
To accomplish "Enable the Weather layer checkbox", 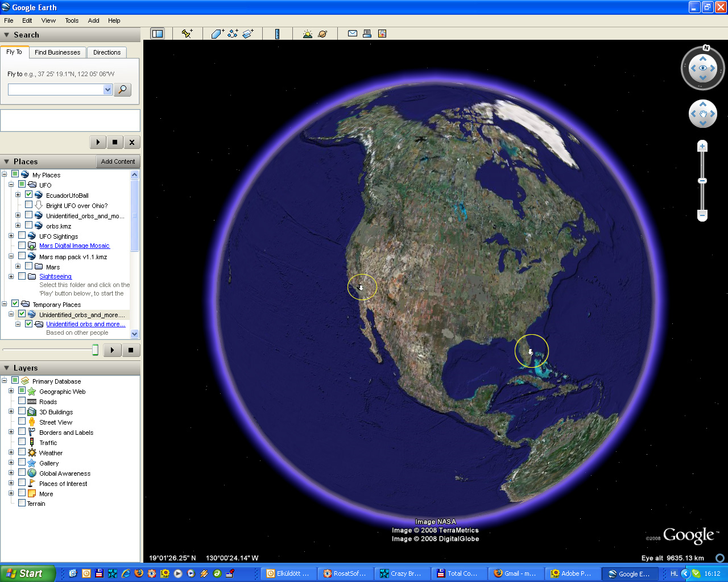I will click(x=22, y=452).
